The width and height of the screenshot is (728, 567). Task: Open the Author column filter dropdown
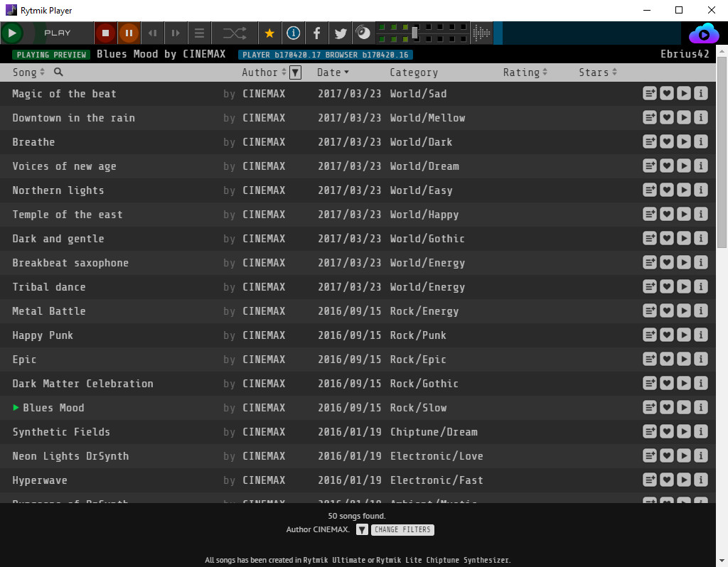(x=294, y=72)
